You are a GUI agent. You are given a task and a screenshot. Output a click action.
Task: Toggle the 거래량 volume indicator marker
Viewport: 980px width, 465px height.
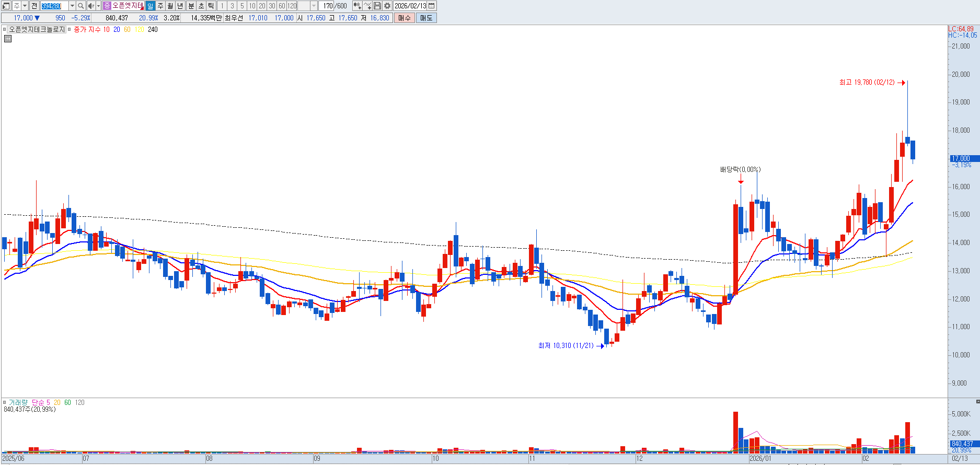(x=5, y=402)
